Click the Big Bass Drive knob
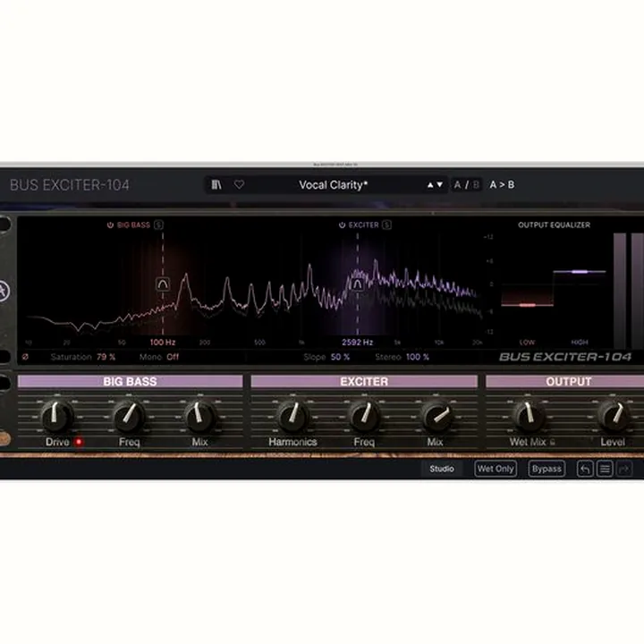 pyautogui.click(x=56, y=415)
